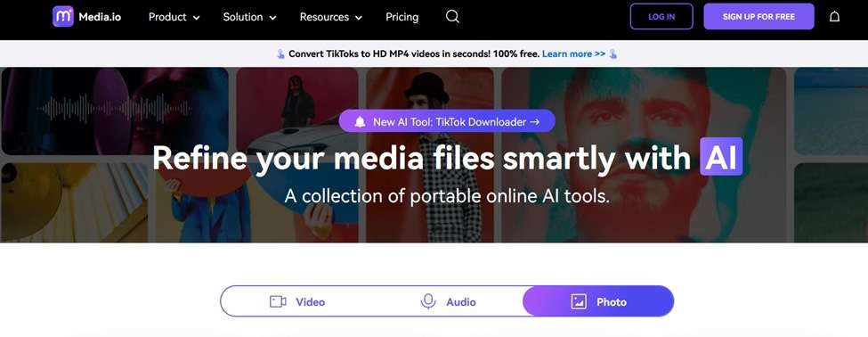Image resolution: width=868 pixels, height=337 pixels.
Task: Click the highlighted AI badge in headline
Action: pos(721,157)
